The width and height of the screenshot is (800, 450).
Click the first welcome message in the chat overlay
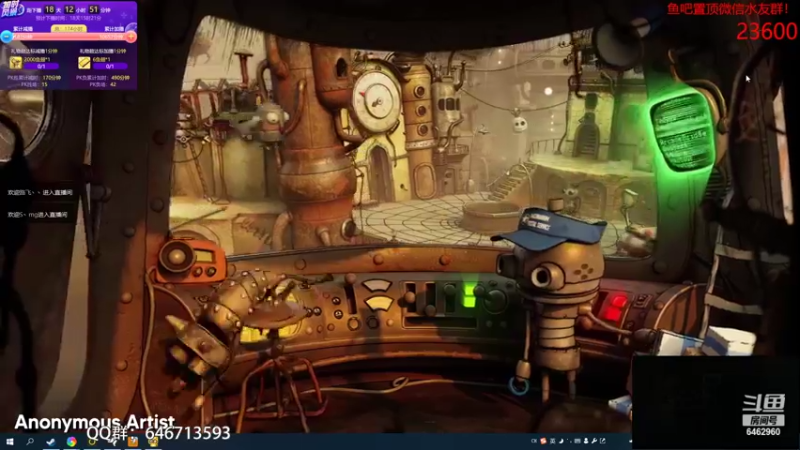(x=40, y=193)
